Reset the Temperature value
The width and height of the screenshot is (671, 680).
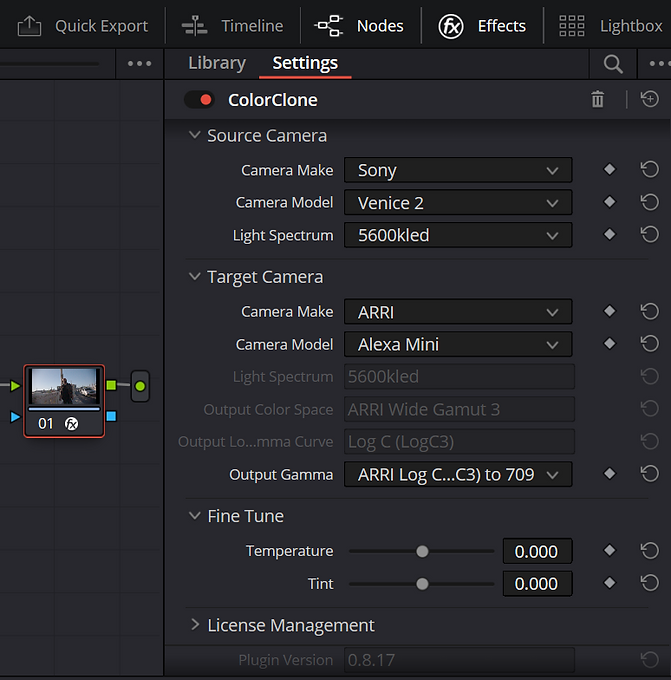coord(650,550)
